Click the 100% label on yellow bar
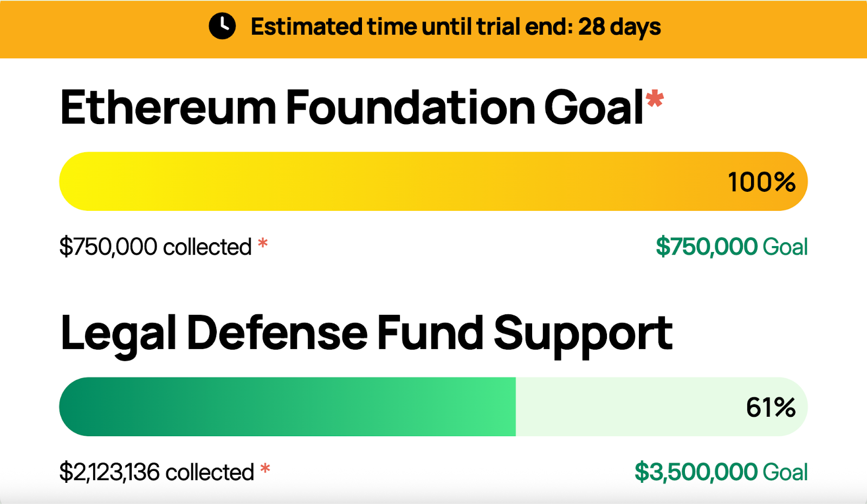The width and height of the screenshot is (867, 504). click(761, 182)
